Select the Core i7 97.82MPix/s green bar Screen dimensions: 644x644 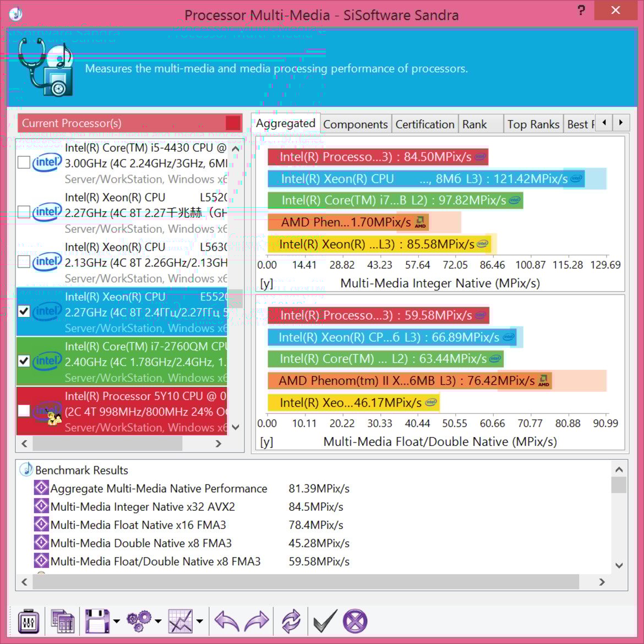click(x=396, y=200)
